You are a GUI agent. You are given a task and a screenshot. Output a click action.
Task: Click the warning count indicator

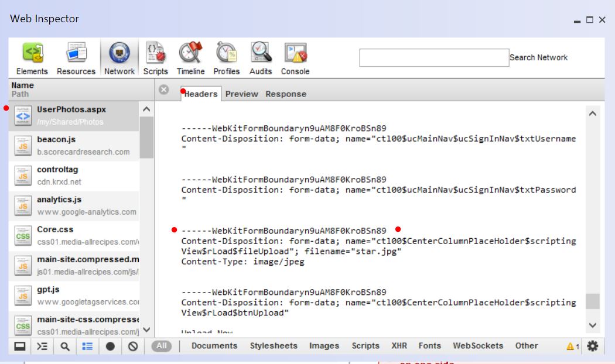[573, 346]
